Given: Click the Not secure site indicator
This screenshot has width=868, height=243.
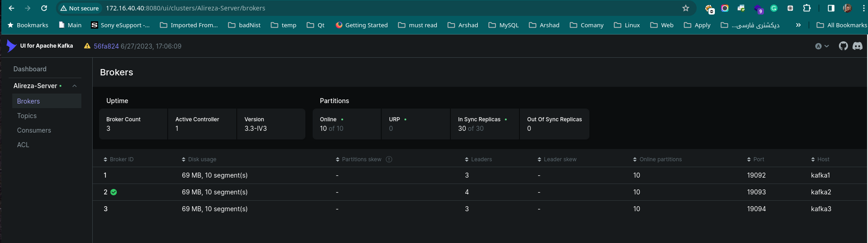Looking at the screenshot, I should [x=80, y=8].
